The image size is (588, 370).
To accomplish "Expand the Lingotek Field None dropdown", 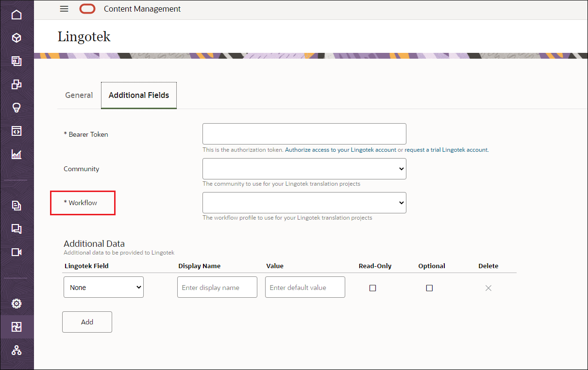I will (103, 287).
